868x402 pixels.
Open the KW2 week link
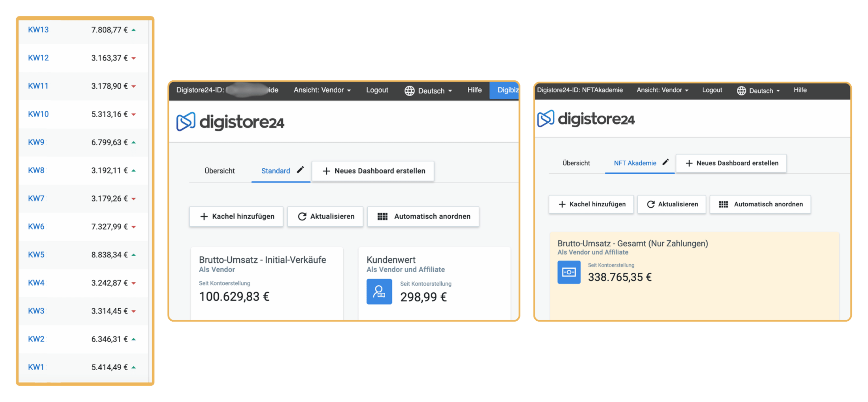(x=36, y=339)
